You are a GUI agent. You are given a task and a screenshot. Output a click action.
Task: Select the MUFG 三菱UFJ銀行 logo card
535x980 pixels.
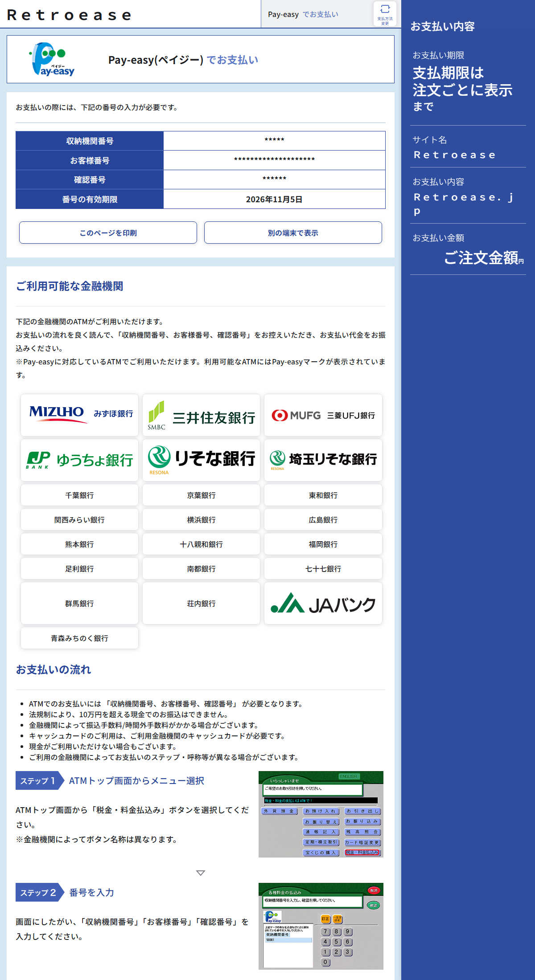pos(323,415)
